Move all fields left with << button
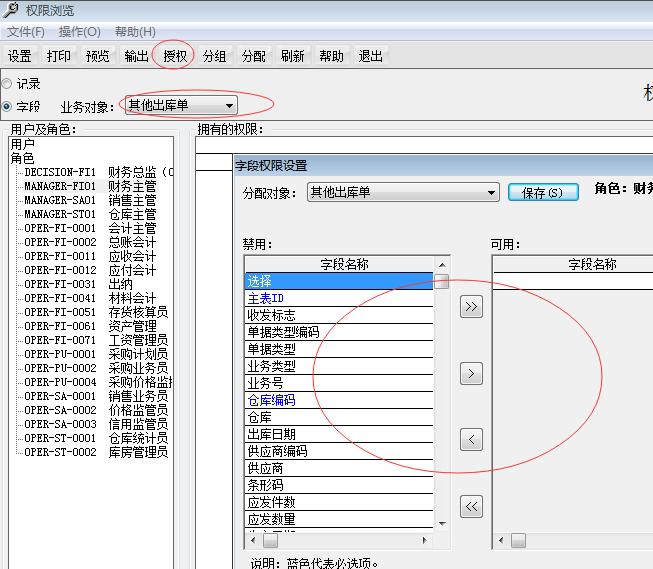Screen dimensions: 653x569 tap(471, 506)
